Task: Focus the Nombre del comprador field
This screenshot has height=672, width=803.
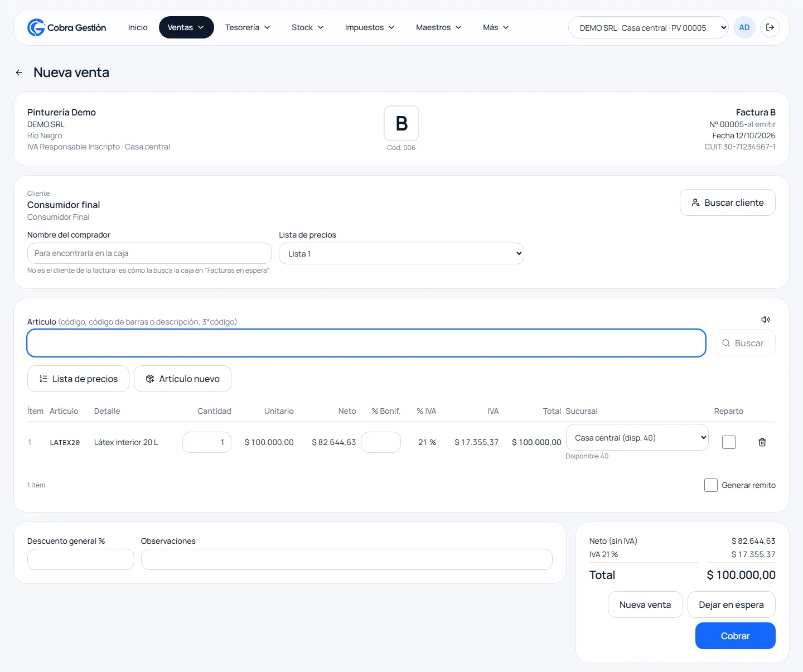Action: [x=149, y=253]
